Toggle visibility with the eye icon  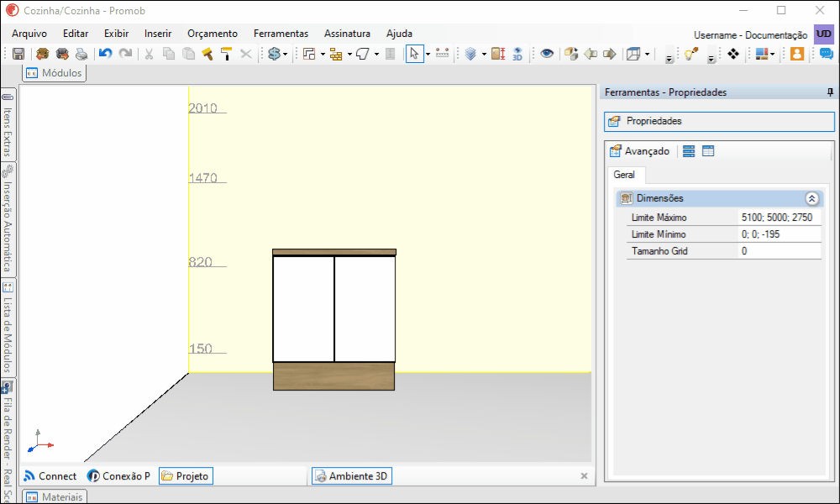tap(547, 54)
